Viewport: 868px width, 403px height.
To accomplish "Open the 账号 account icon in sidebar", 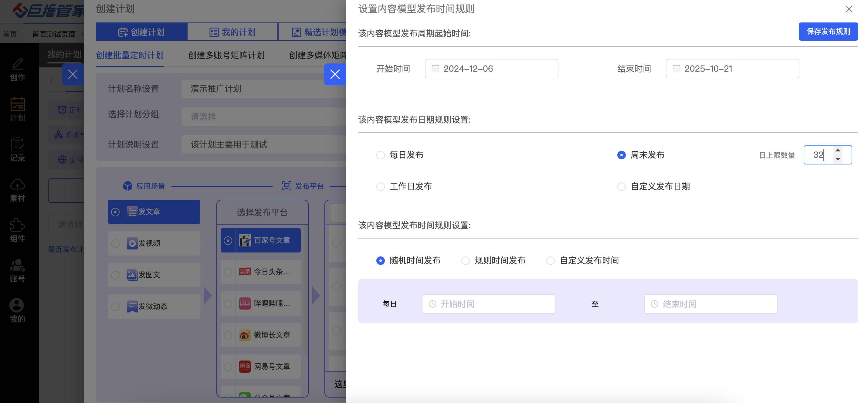I will pos(17,266).
